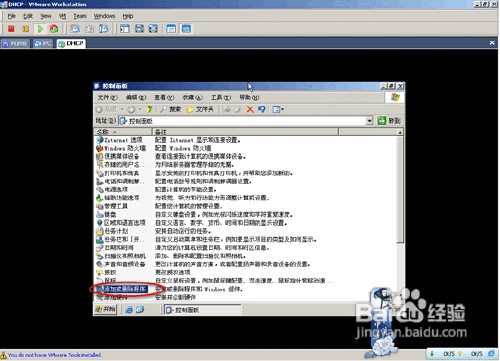
Task: Click the Up folder icon in Explorer toolbar
Action: (149, 109)
